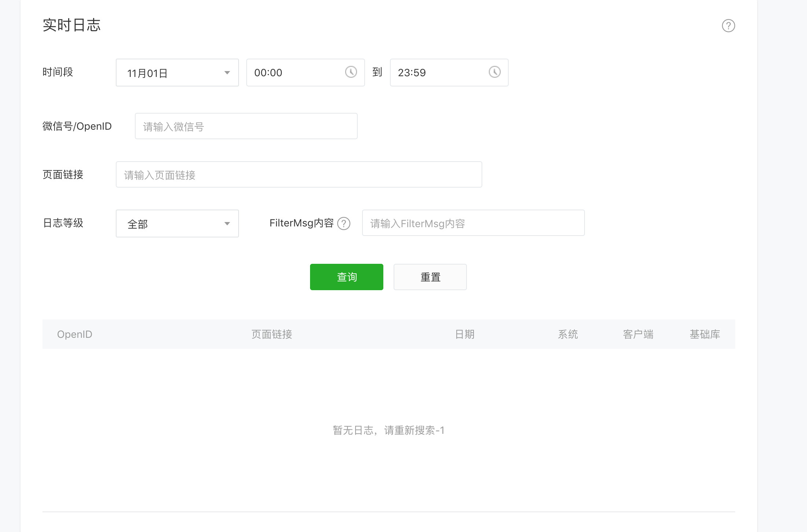This screenshot has width=807, height=532.
Task: Click into the 请输入页面链接 input field
Action: click(299, 175)
